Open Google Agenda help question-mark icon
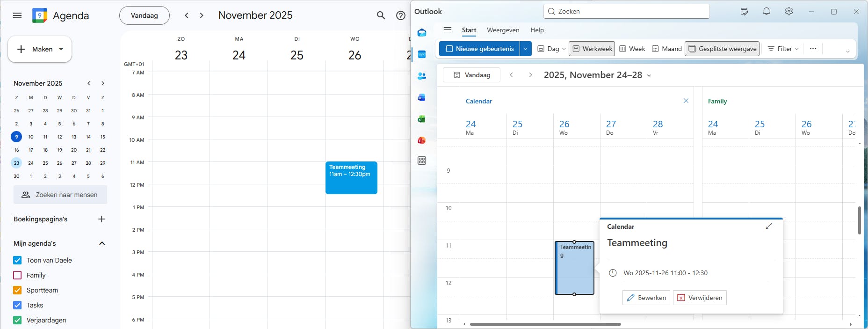The image size is (868, 329). coord(401,15)
